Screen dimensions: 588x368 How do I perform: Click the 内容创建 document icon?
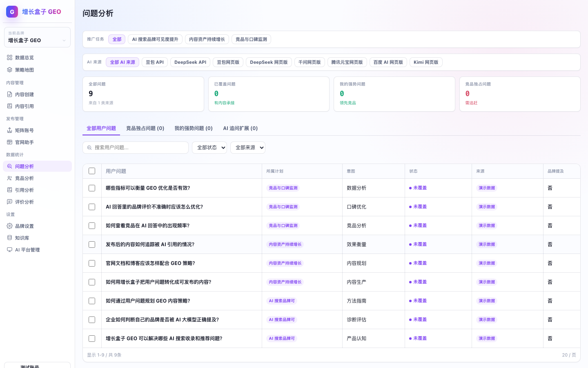(10, 94)
